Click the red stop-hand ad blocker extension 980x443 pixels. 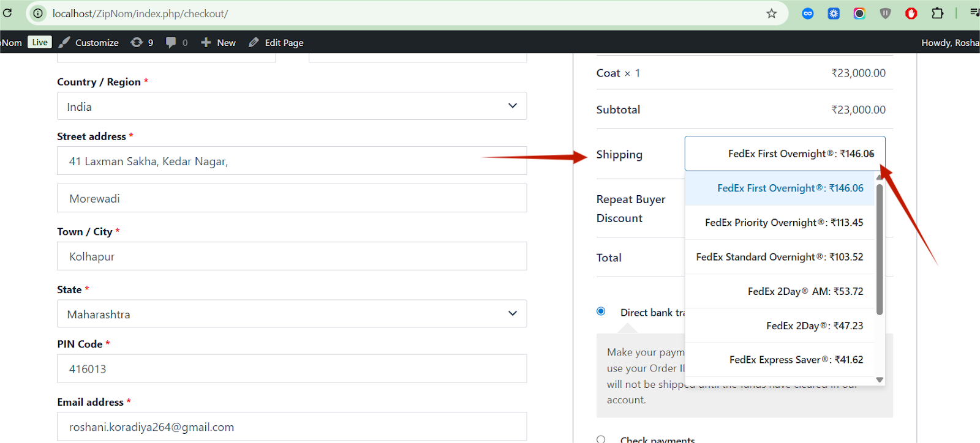911,13
